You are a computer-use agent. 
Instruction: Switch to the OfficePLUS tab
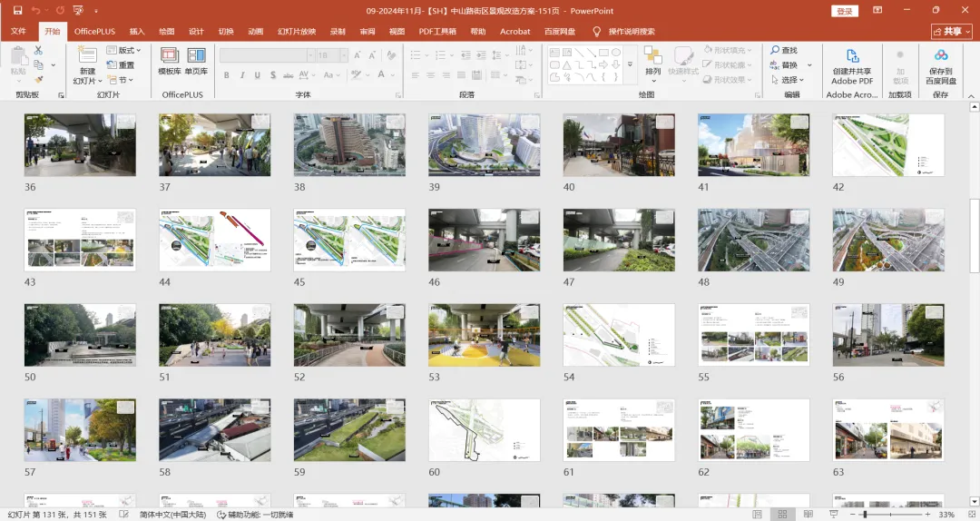click(x=94, y=31)
